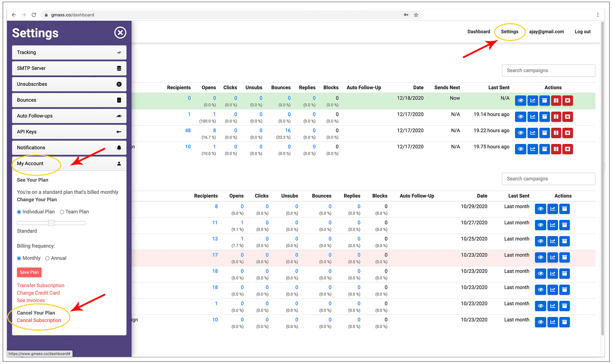Choose Annual billing frequency
Screen dimensions: 613x364
point(47,259)
